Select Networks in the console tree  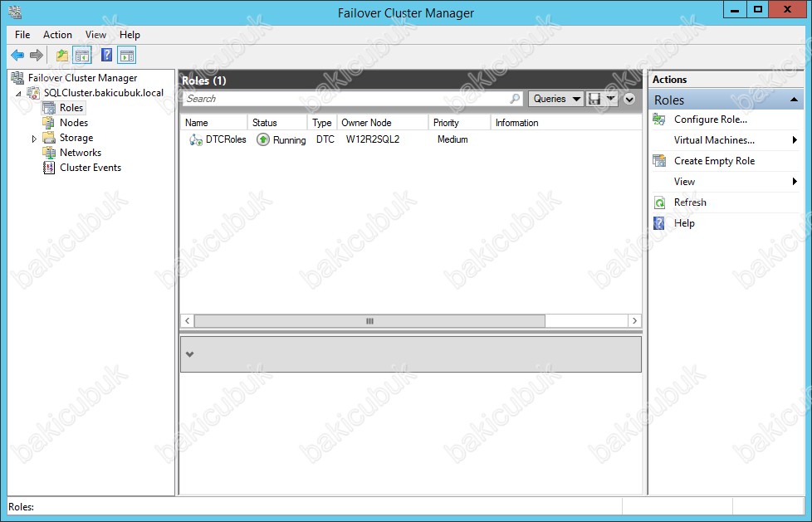pyautogui.click(x=81, y=153)
